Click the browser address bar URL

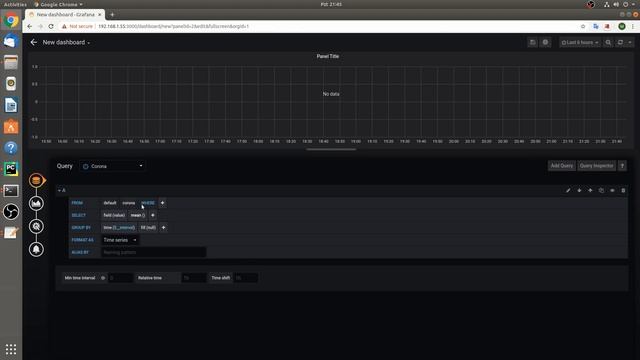point(173,26)
